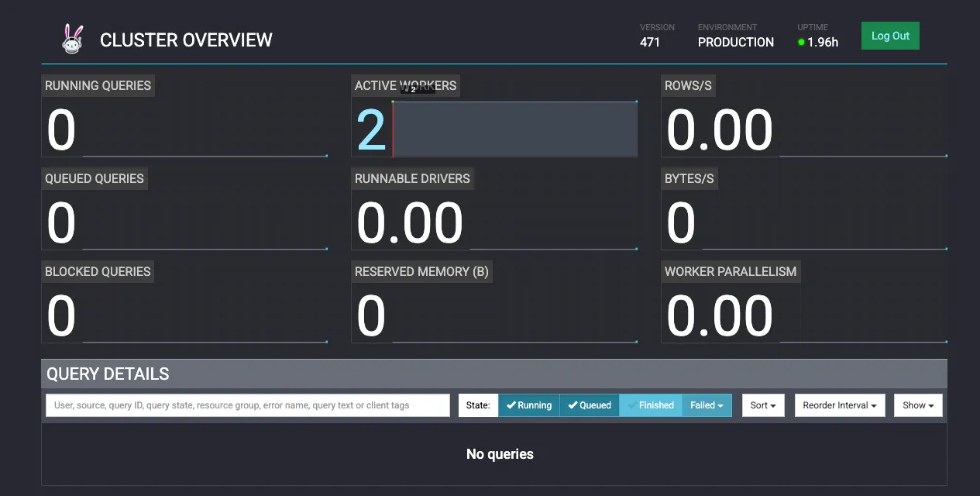Screen dimensions: 980x496
Task: Click the QUEUED QUERIES label
Action: [x=95, y=179]
